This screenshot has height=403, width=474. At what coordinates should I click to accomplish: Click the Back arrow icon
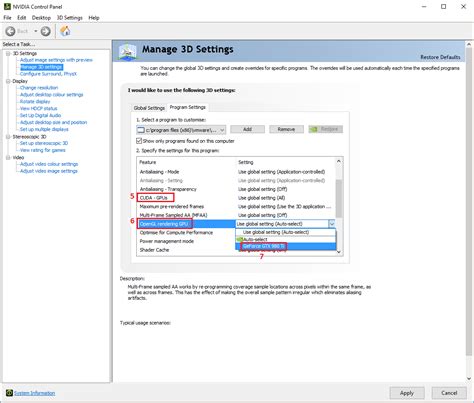pos(10,31)
